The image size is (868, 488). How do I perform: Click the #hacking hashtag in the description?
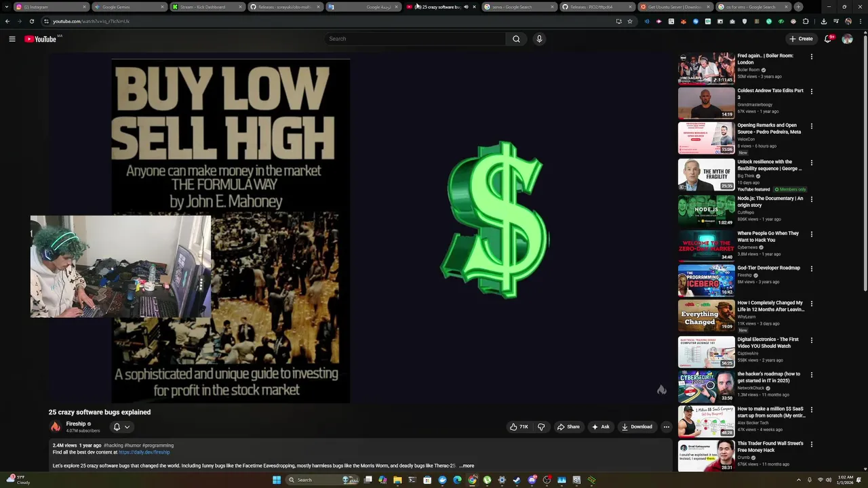pyautogui.click(x=113, y=445)
